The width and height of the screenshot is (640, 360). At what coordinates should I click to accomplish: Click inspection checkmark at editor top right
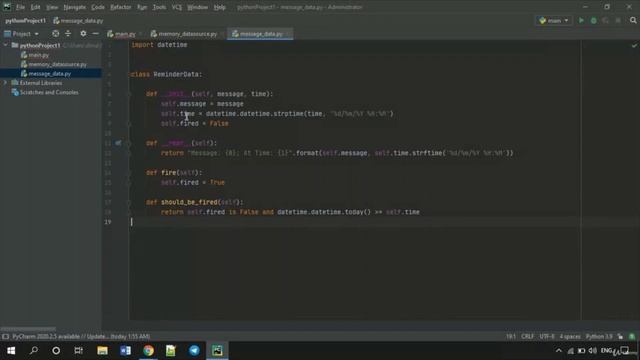click(634, 46)
